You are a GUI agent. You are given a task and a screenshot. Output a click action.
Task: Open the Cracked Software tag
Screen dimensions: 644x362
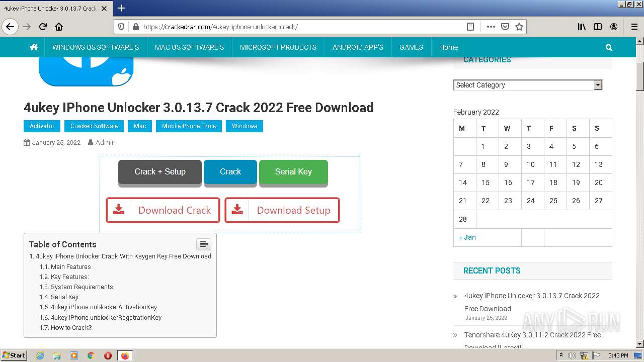coord(94,126)
